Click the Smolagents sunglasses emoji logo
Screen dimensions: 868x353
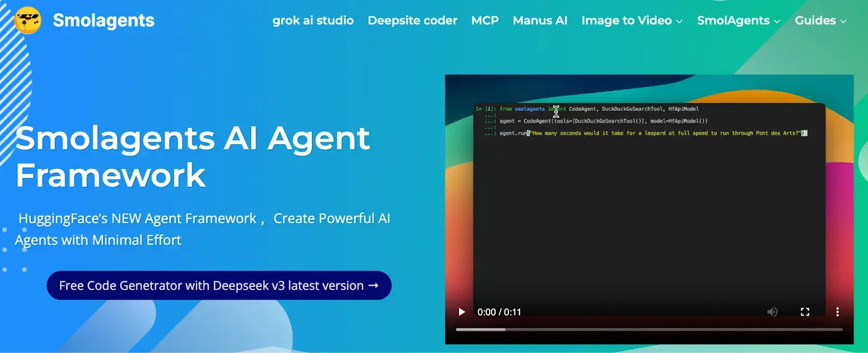tap(28, 20)
